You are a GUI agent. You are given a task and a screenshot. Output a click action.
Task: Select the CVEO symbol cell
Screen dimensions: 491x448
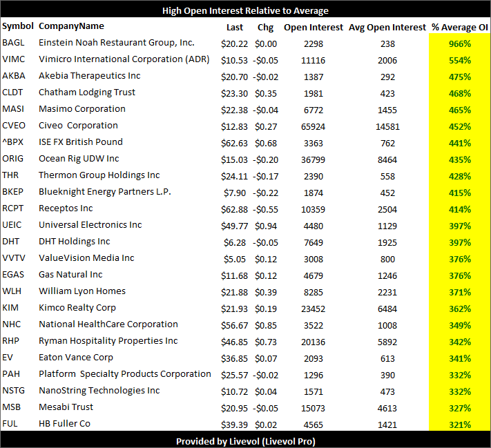14,126
